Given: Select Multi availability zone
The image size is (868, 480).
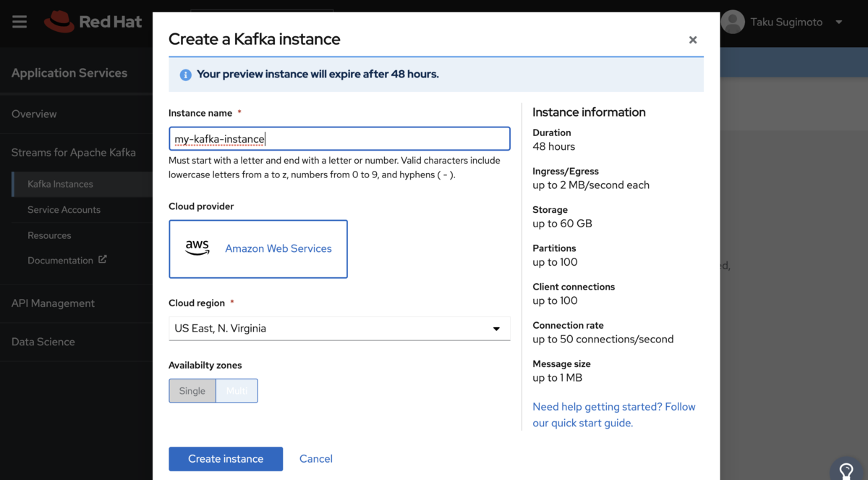Looking at the screenshot, I should tap(237, 391).
